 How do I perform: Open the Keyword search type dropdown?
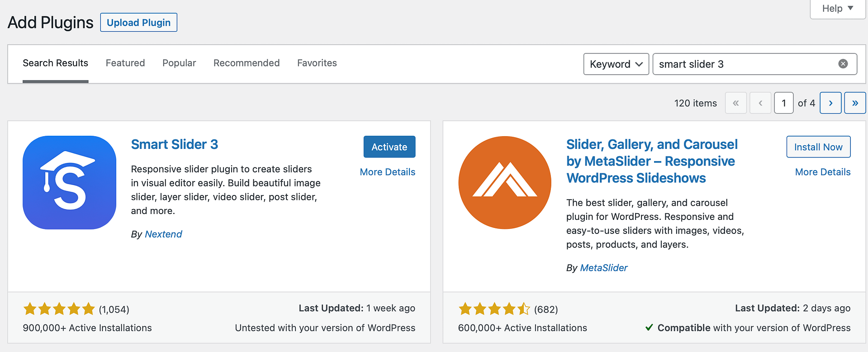616,64
